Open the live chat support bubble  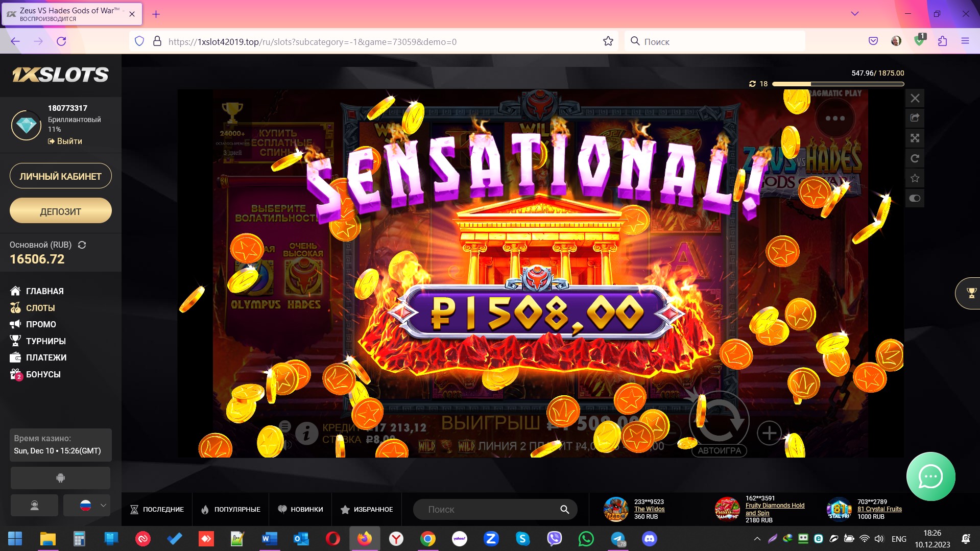(x=930, y=476)
